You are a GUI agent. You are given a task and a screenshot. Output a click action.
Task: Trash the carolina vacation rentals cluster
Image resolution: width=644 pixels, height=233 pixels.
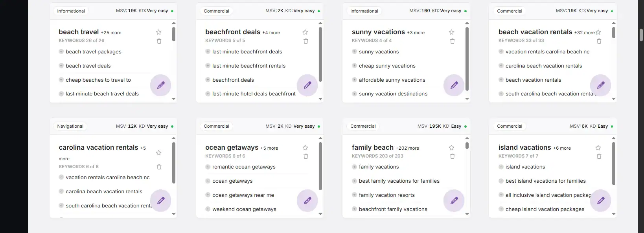pos(159,167)
